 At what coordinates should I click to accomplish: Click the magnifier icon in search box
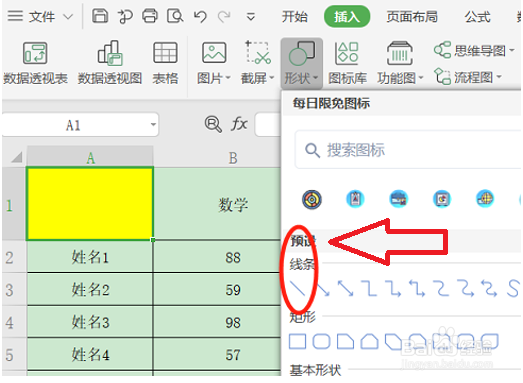pos(313,150)
